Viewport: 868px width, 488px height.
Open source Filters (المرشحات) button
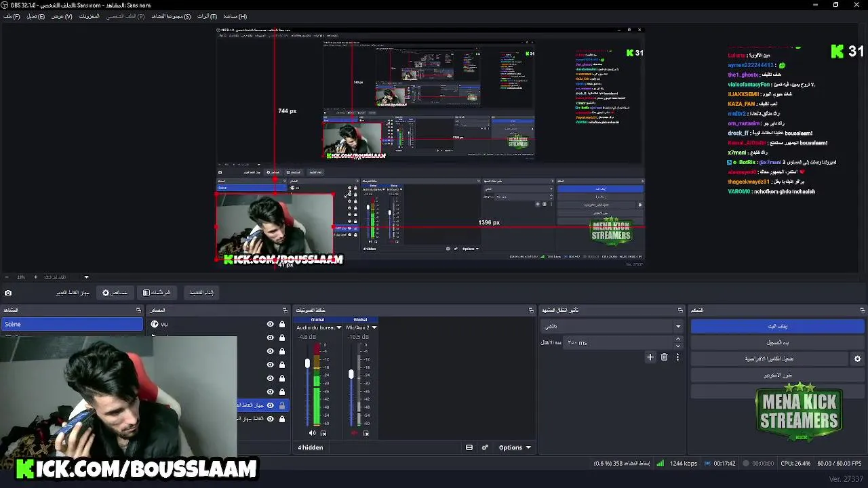click(157, 293)
